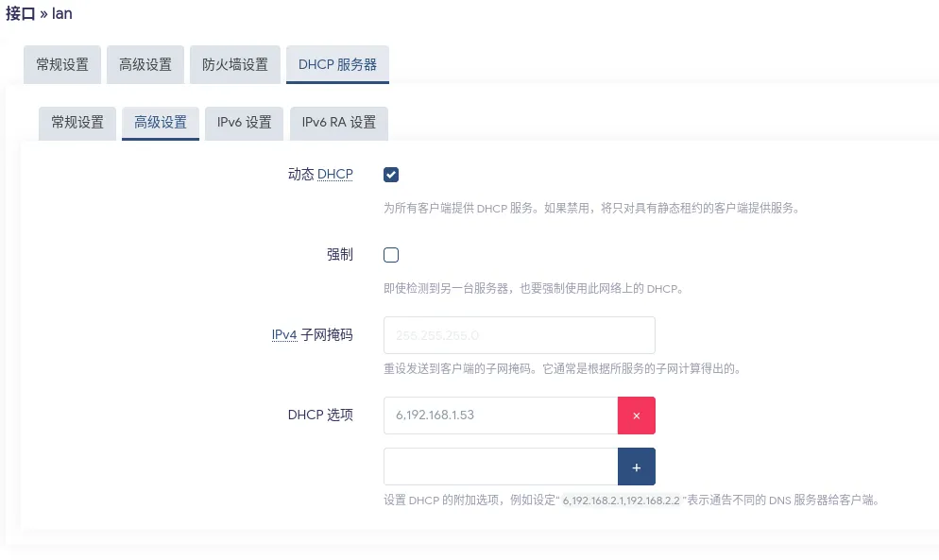Uncheck the 动态 DHCP checkbox
The width and height of the screenshot is (939, 560).
coord(391,175)
